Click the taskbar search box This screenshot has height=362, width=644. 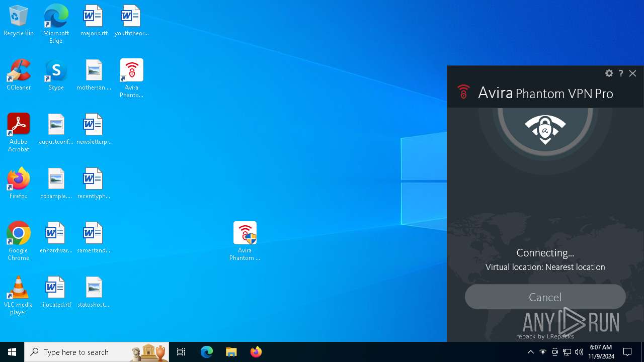(x=97, y=352)
